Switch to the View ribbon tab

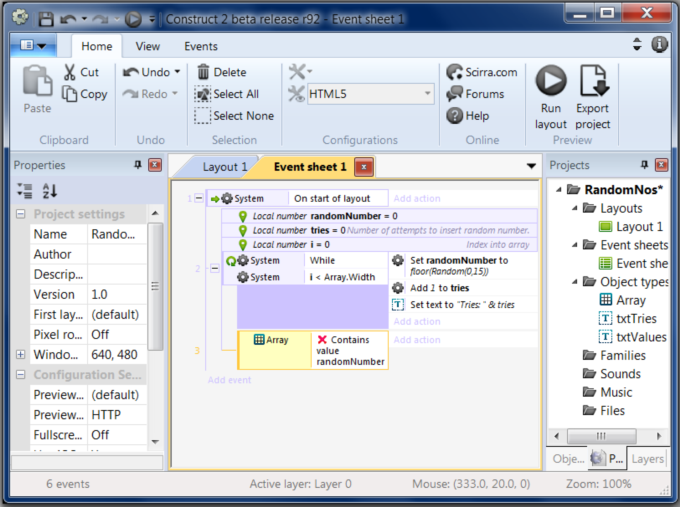147,46
